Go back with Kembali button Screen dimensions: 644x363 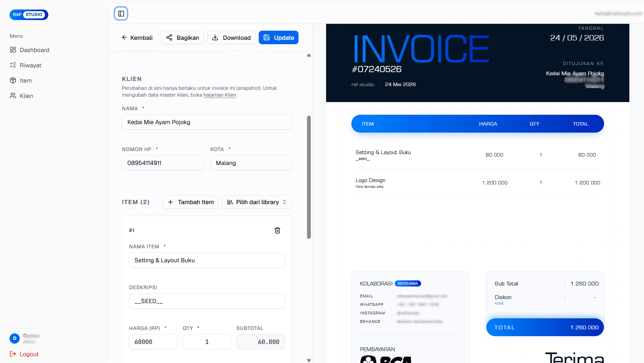pos(137,38)
